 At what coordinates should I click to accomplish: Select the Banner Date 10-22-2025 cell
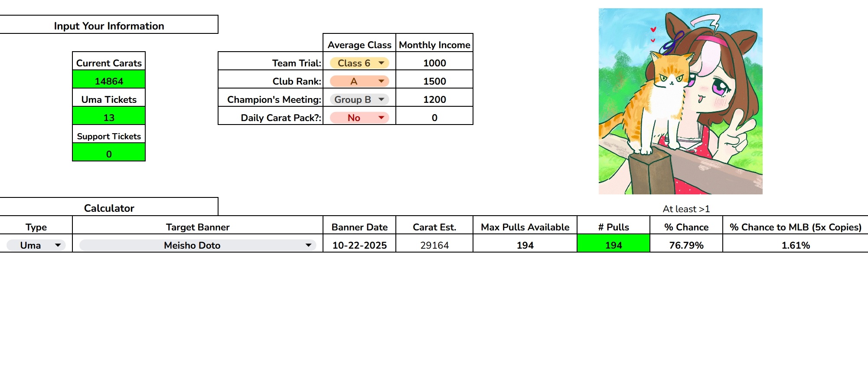pyautogui.click(x=359, y=245)
